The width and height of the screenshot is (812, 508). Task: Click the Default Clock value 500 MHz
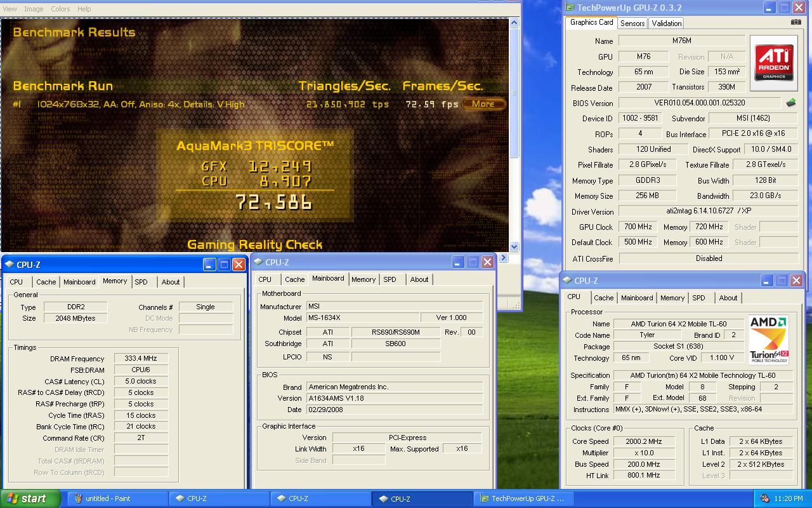point(638,242)
